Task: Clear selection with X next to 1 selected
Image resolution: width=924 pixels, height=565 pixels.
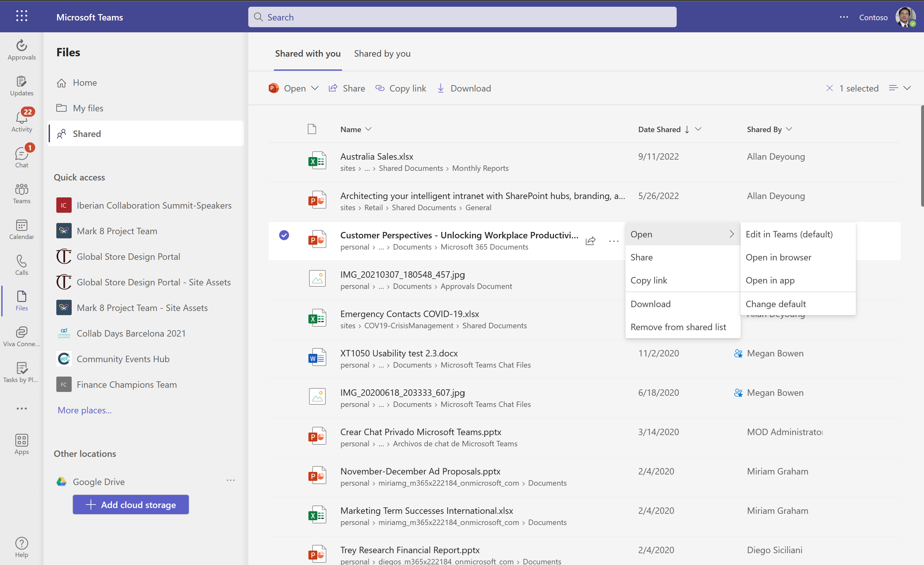Action: click(x=829, y=88)
